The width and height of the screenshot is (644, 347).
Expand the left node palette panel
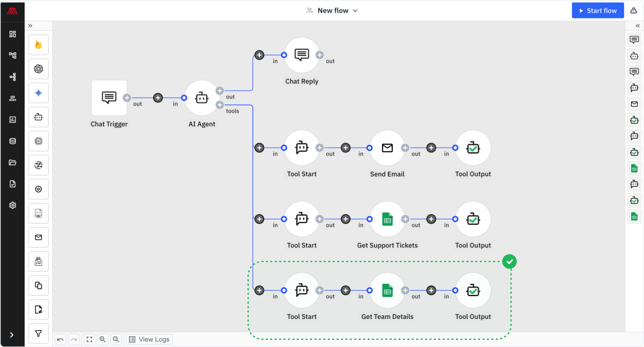(x=30, y=26)
